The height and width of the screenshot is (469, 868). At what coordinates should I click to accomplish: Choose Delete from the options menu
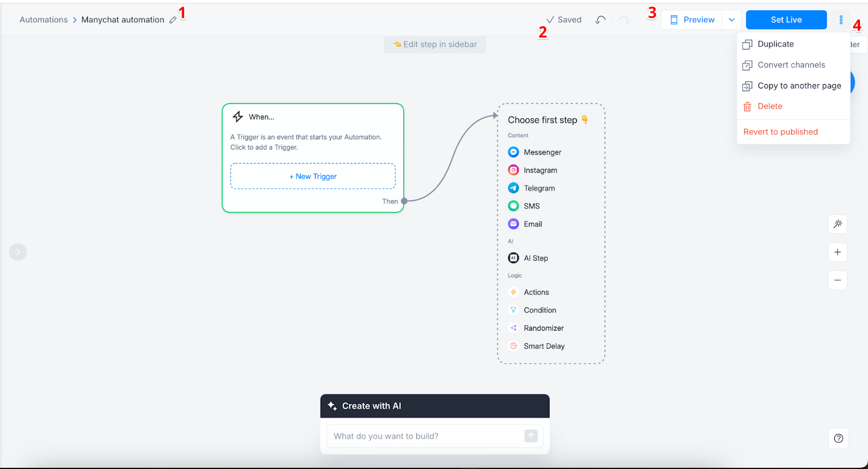(793, 106)
